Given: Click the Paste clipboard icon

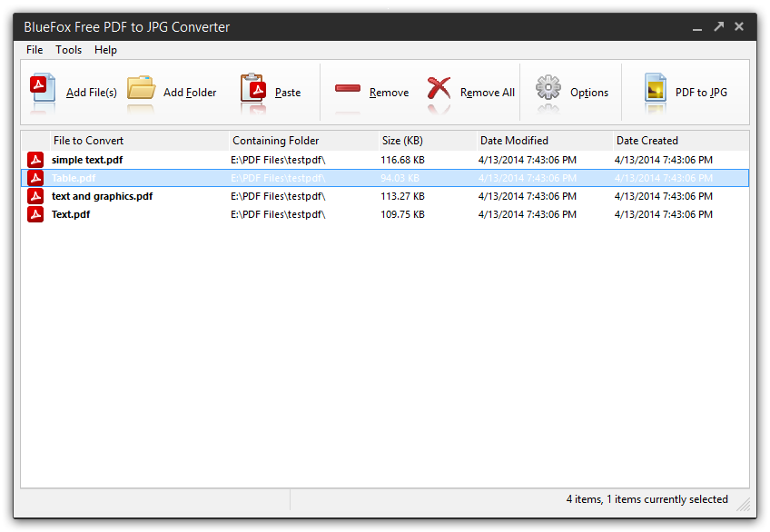Looking at the screenshot, I should tap(253, 88).
